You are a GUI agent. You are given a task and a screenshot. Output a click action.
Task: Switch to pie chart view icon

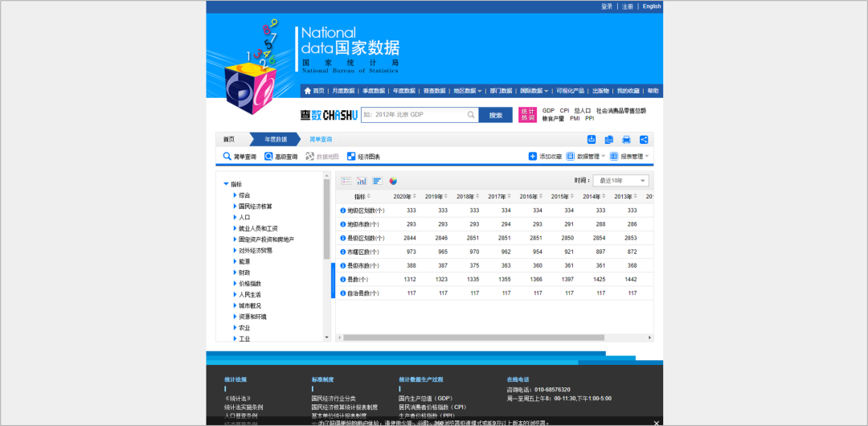coord(394,181)
